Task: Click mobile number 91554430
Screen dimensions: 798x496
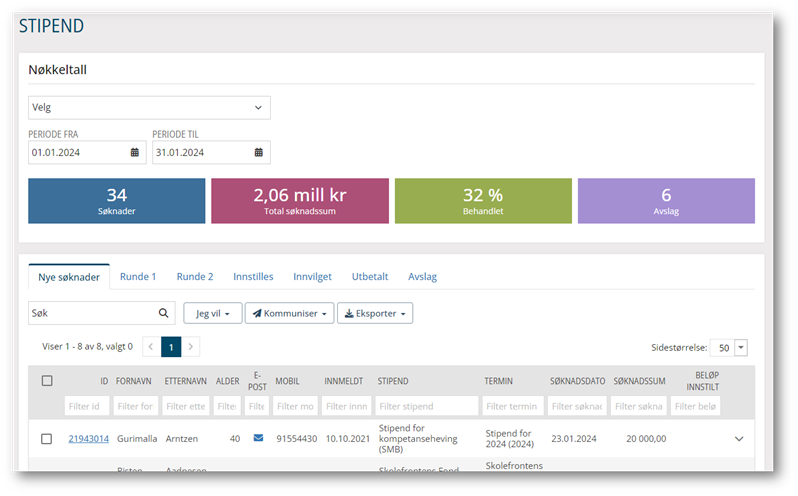Action: point(297,439)
